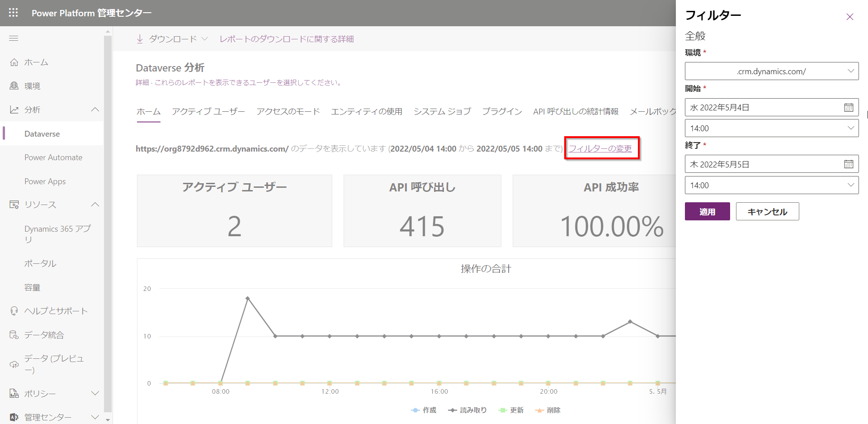Open the end time 14:00 dropdown
The height and width of the screenshot is (424, 868).
click(772, 185)
